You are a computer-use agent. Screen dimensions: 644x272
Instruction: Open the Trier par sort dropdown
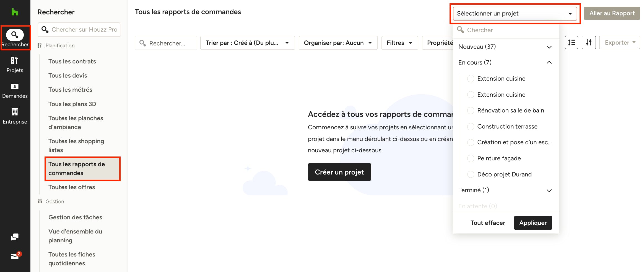pyautogui.click(x=248, y=43)
